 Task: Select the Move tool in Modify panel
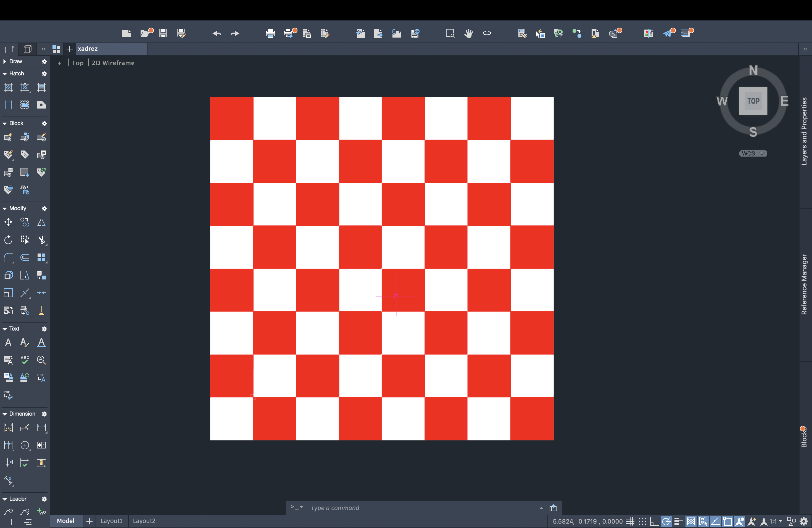[8, 222]
